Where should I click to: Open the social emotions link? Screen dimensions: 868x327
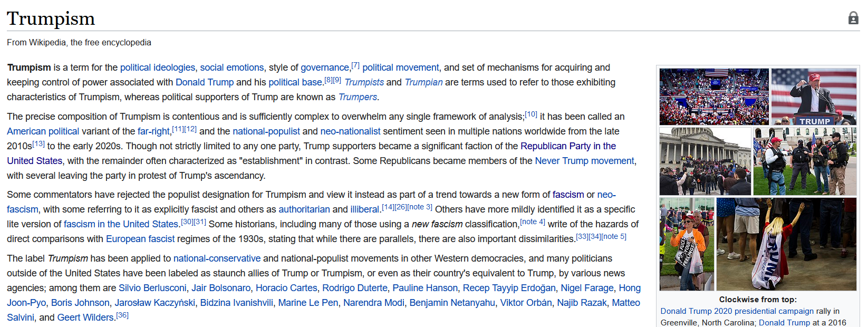(x=232, y=68)
